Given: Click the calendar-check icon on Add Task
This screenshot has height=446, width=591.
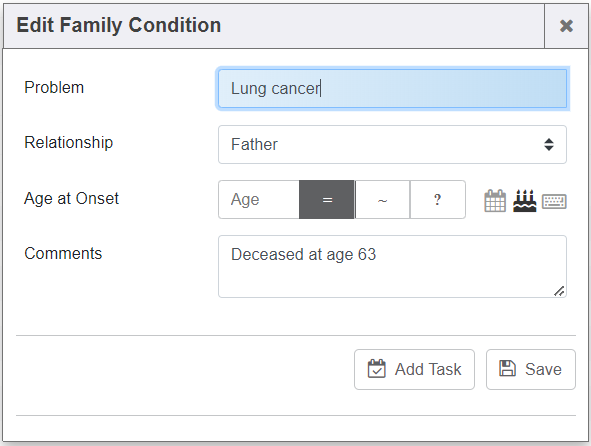Looking at the screenshot, I should click(377, 368).
